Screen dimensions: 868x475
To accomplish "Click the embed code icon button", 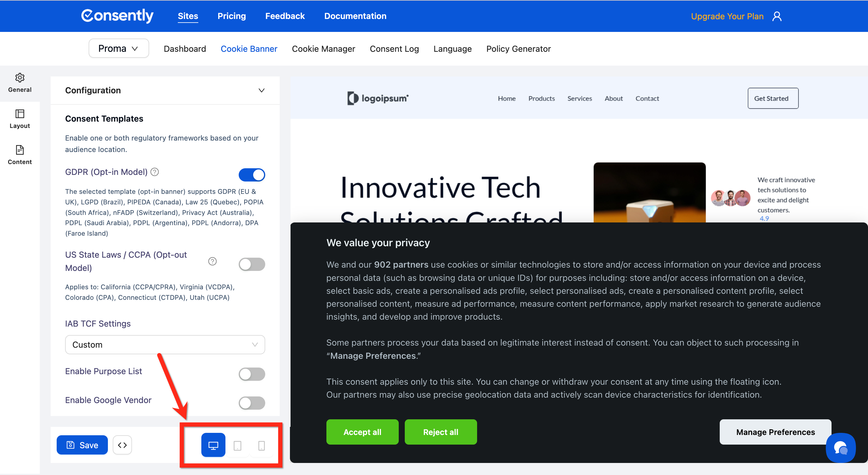I will pos(122,445).
